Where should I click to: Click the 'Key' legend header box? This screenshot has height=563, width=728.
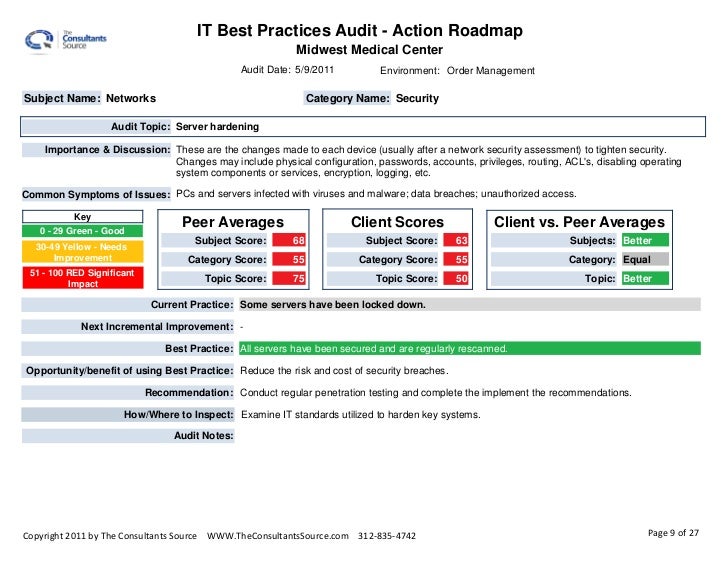pos(83,217)
